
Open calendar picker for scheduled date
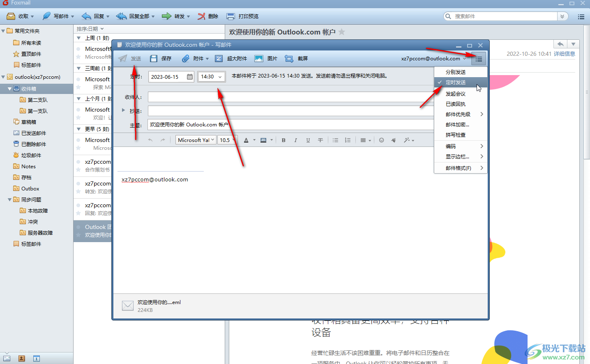tap(189, 77)
